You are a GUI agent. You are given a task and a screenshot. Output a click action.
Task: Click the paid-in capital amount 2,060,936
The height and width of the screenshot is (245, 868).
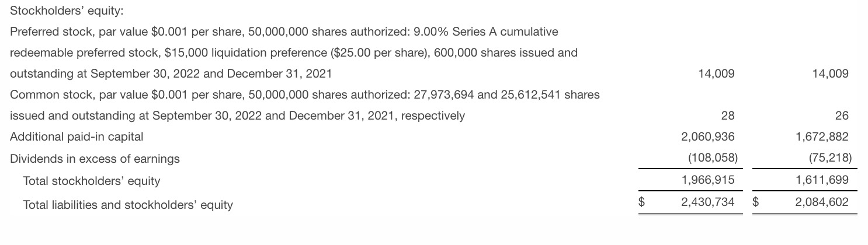pyautogui.click(x=708, y=137)
